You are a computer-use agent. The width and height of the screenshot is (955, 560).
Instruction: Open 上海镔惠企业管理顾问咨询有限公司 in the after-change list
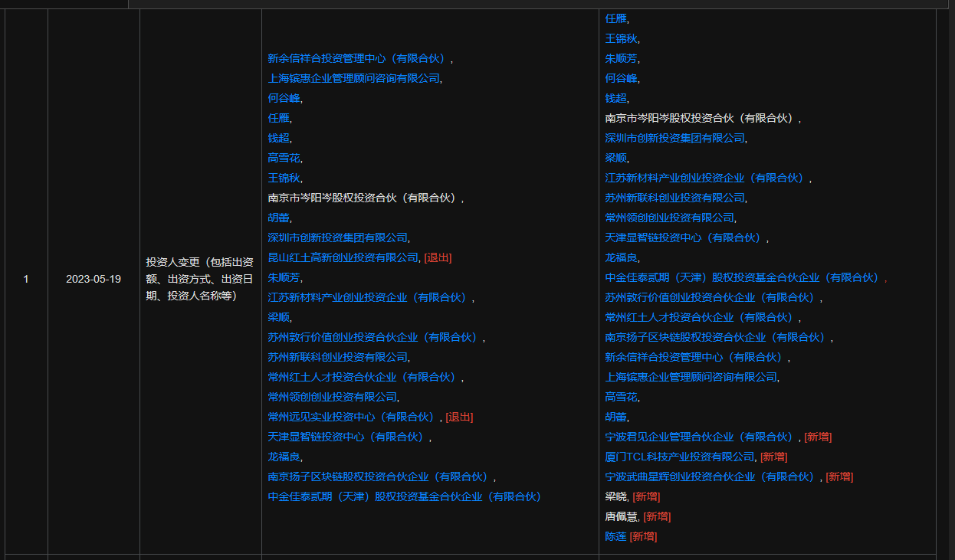pos(691,377)
